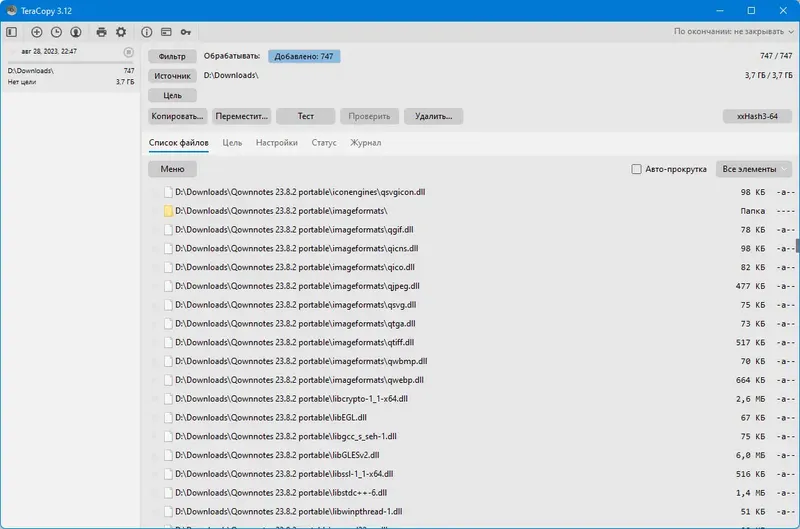Viewport: 800px width, 529px height.
Task: Click file icon of libEGL.dll row
Action: tap(168, 418)
